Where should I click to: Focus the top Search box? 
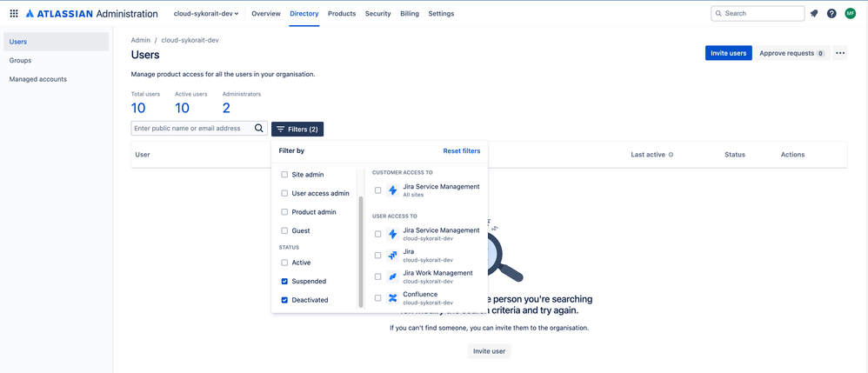758,13
